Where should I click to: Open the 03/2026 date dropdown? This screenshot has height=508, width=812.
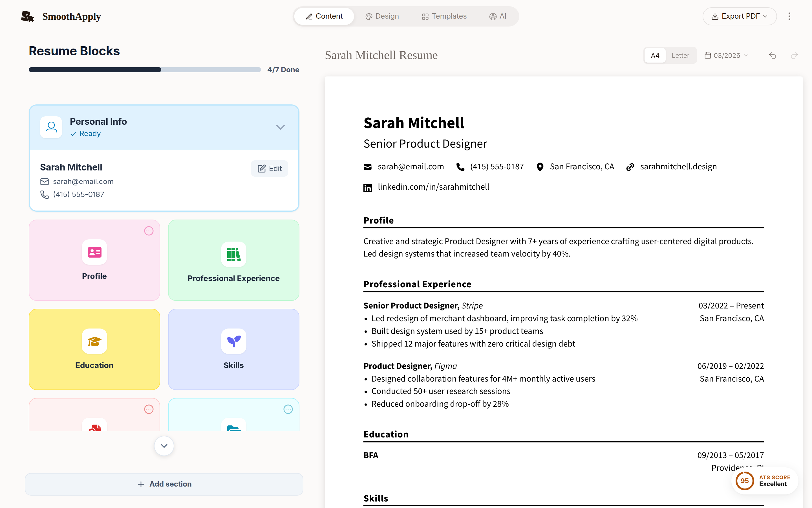pos(726,55)
